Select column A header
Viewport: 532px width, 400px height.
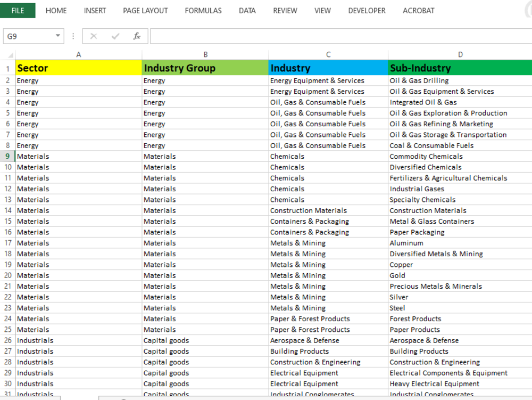[x=78, y=54]
